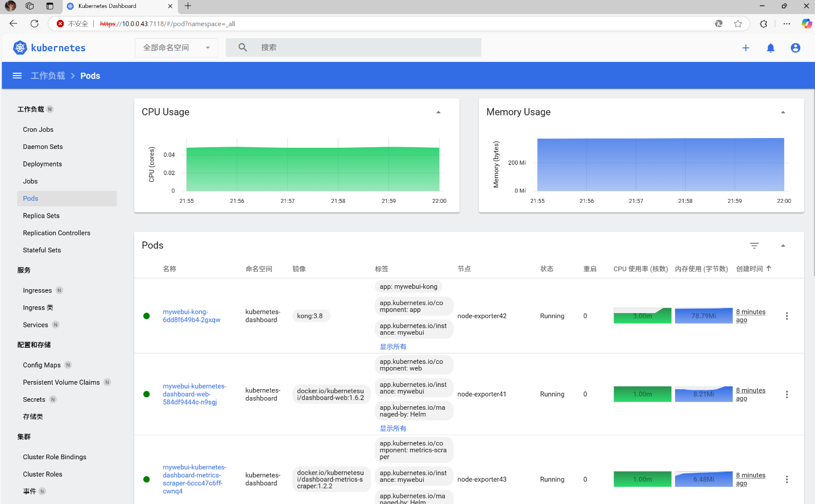Open dashboard-metrics-scraper pod link
This screenshot has width=815, height=504.
195,480
